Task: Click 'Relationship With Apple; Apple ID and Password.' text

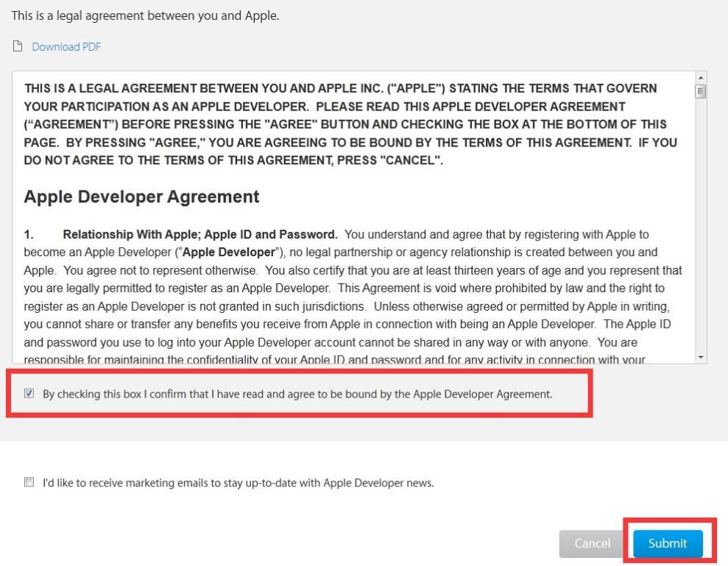Action: point(200,235)
